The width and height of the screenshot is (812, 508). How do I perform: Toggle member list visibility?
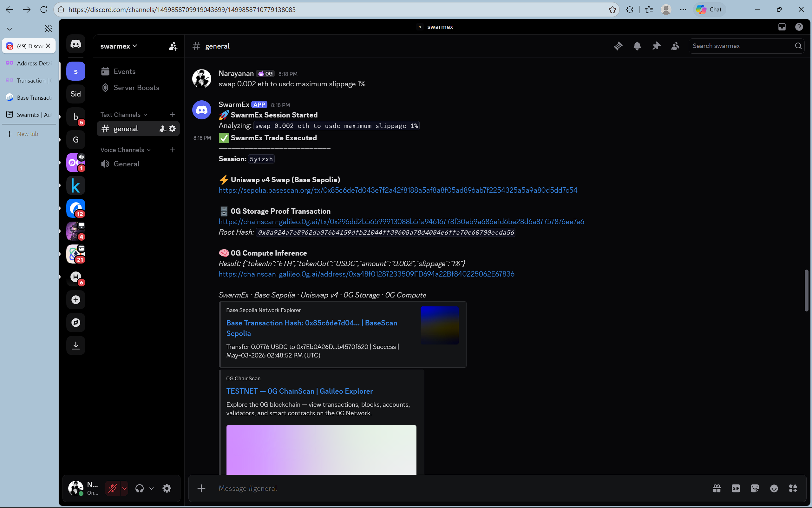pyautogui.click(x=675, y=46)
